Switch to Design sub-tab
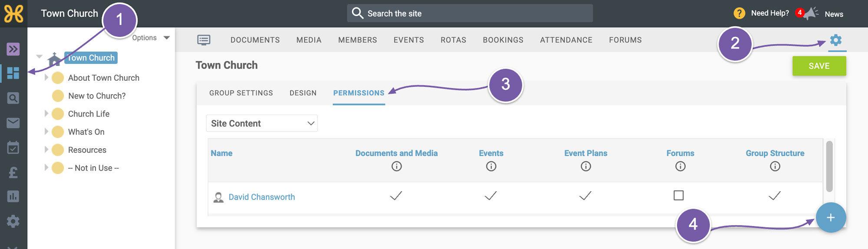868x249 pixels. (x=303, y=93)
